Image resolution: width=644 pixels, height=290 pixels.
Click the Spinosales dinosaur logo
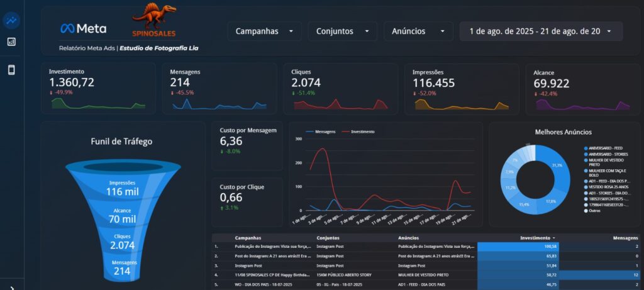154,21
